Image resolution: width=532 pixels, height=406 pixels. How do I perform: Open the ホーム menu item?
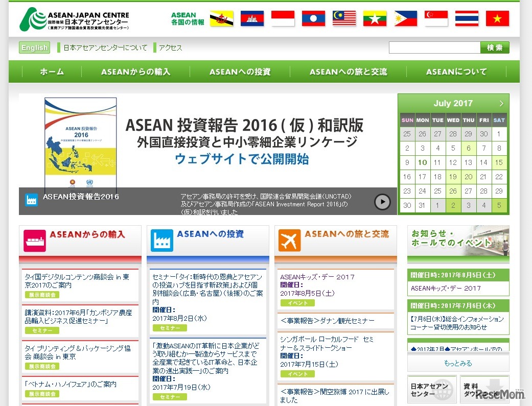[52, 71]
